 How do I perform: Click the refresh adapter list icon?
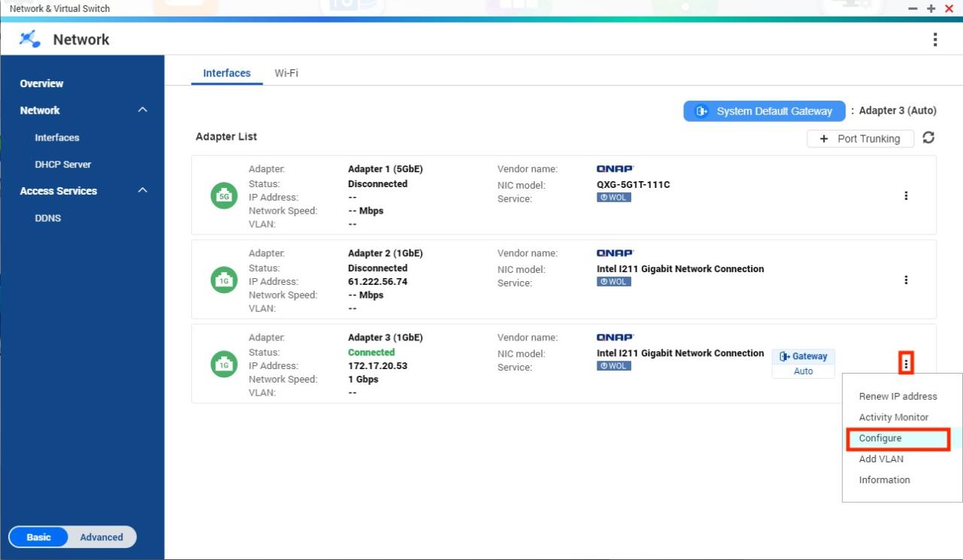928,138
